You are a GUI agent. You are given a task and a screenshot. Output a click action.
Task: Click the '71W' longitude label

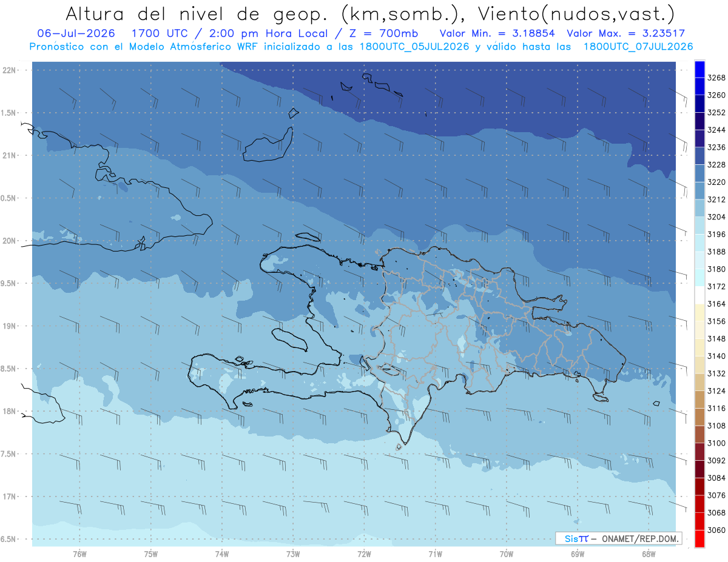pos(435,554)
